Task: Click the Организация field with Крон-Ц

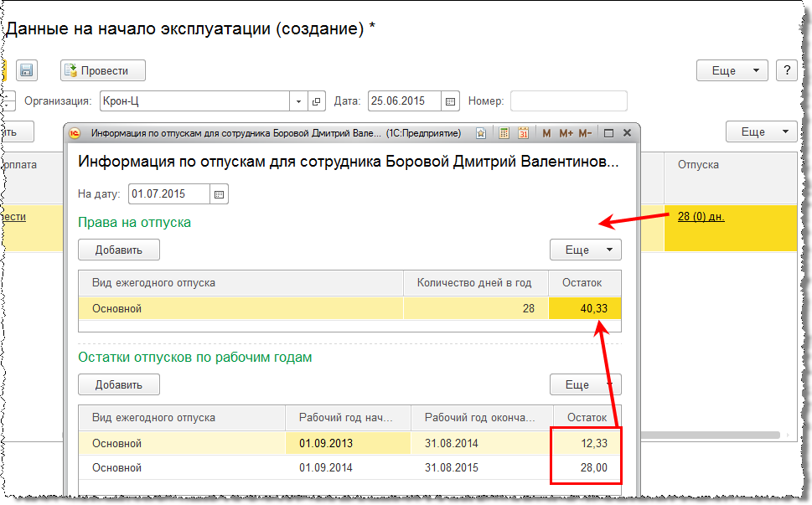Action: coord(194,100)
